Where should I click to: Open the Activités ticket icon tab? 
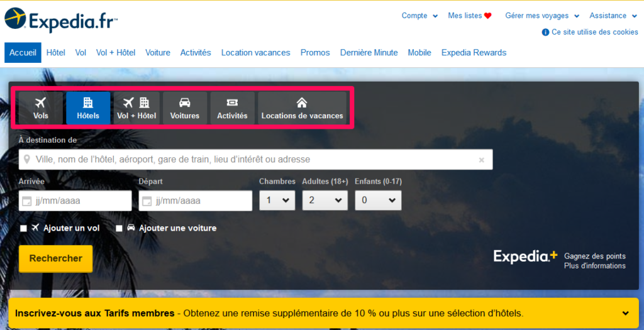(232, 103)
